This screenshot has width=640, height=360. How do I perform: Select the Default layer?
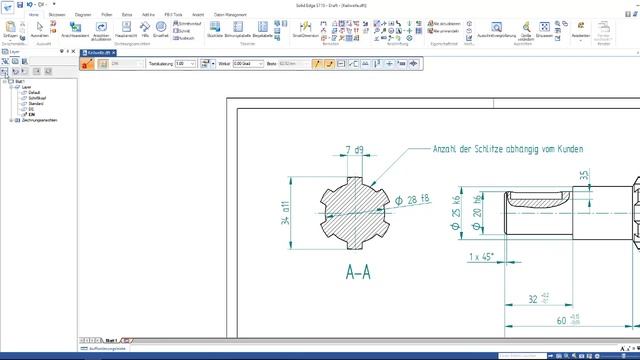click(34, 93)
